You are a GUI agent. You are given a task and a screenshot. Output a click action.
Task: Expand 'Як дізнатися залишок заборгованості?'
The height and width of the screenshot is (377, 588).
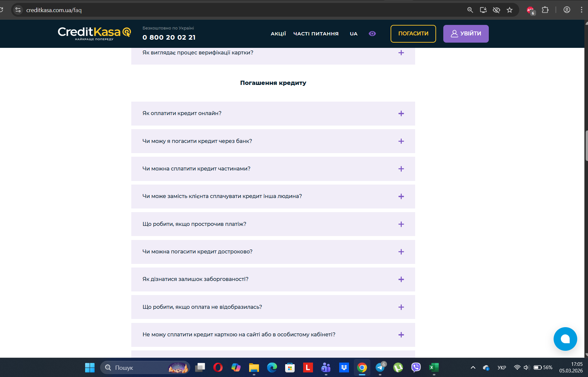[x=273, y=279]
